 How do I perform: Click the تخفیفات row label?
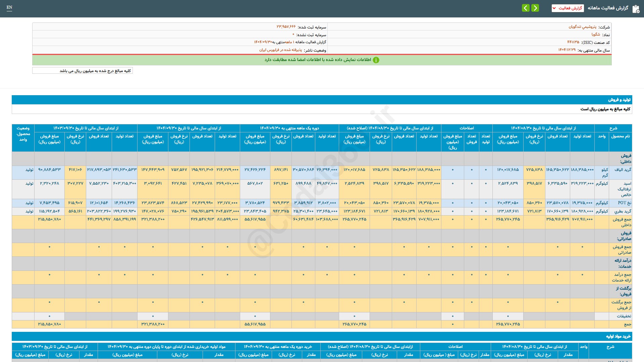(x=624, y=316)
